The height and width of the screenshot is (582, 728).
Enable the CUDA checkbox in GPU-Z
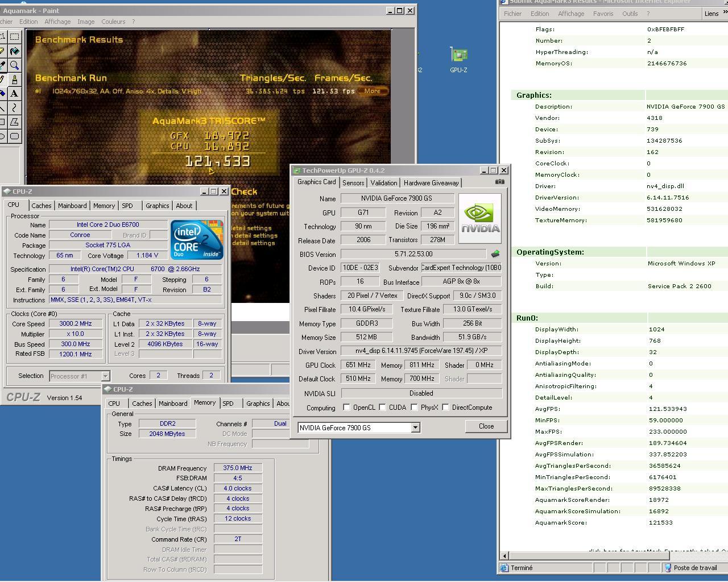click(x=382, y=408)
